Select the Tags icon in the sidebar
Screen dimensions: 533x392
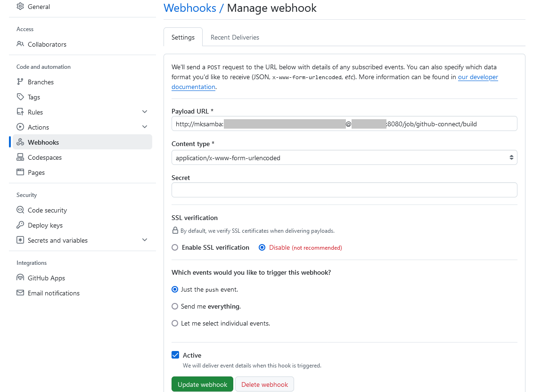point(20,97)
